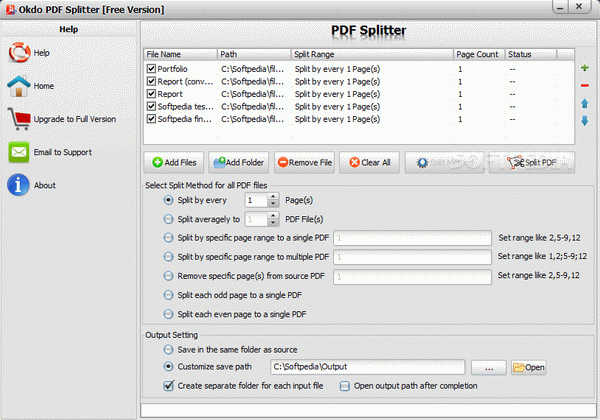The image size is (600, 420).
Task: Click Split Range cell of Report row
Action: point(337,94)
